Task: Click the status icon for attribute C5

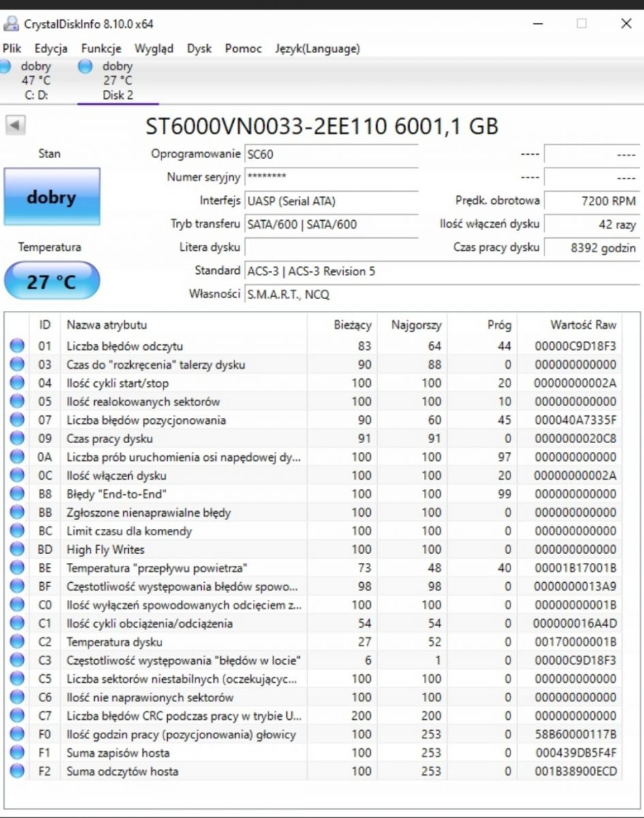Action: [x=16, y=679]
